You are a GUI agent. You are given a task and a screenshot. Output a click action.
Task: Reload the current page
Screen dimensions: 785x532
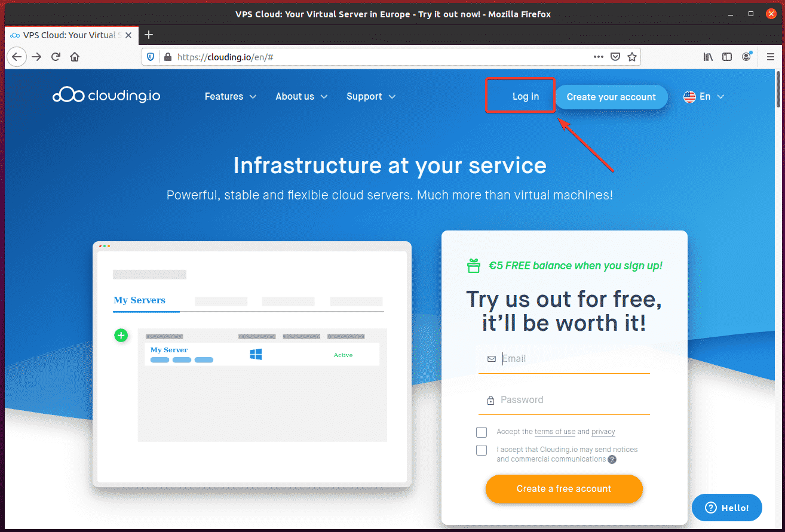tap(56, 57)
